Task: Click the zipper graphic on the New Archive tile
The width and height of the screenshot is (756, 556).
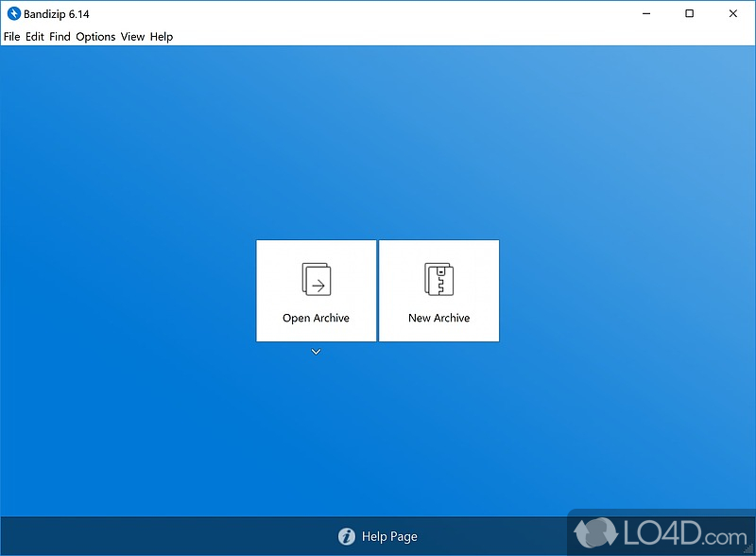Action: click(x=439, y=279)
